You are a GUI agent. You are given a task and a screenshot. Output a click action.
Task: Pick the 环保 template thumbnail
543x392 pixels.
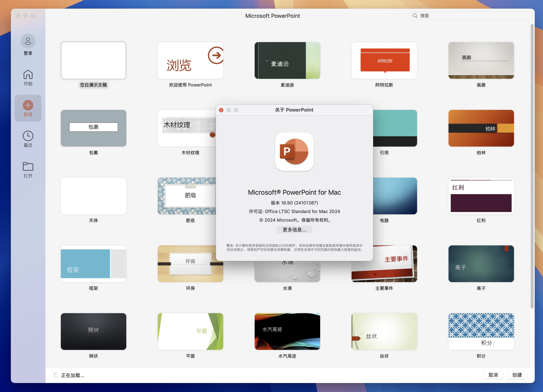pos(190,264)
